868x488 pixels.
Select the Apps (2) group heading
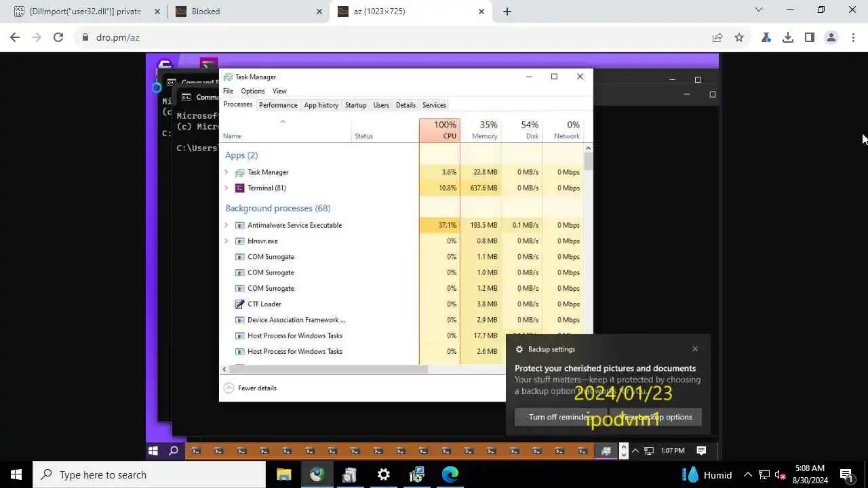tap(241, 155)
